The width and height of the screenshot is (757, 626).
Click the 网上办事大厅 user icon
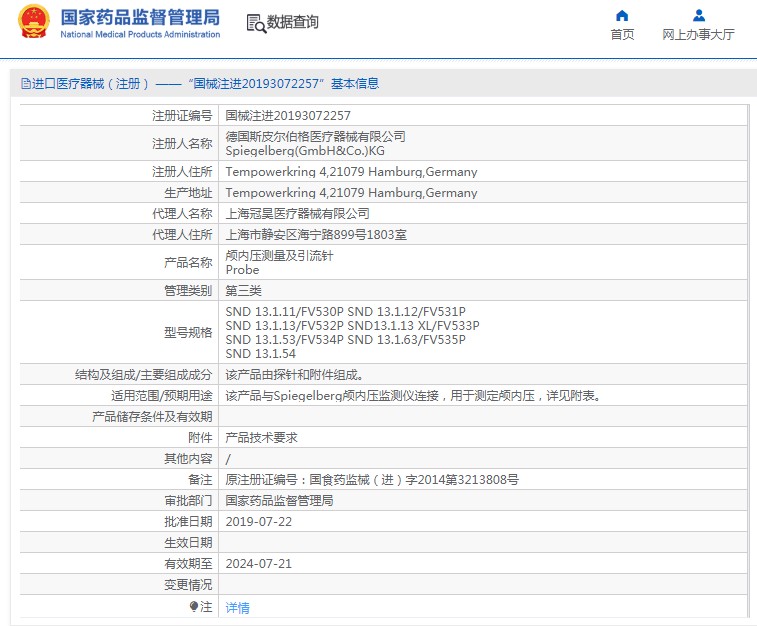coord(699,15)
